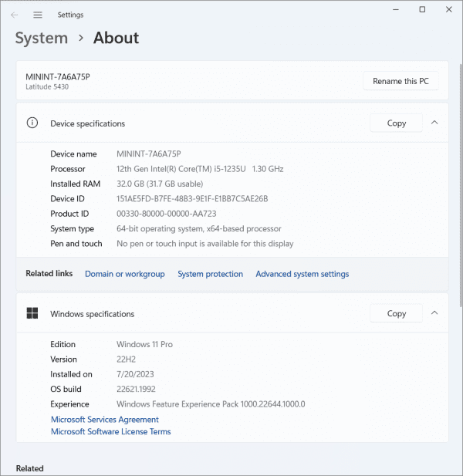The height and width of the screenshot is (476, 463).
Task: Go back with the arrow icon
Action: (14, 15)
